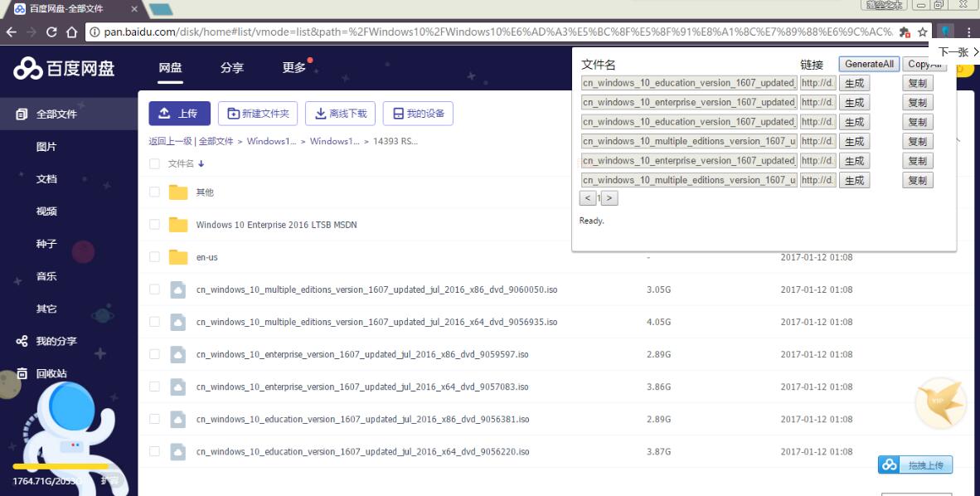Click the 上传 upload button

click(179, 113)
